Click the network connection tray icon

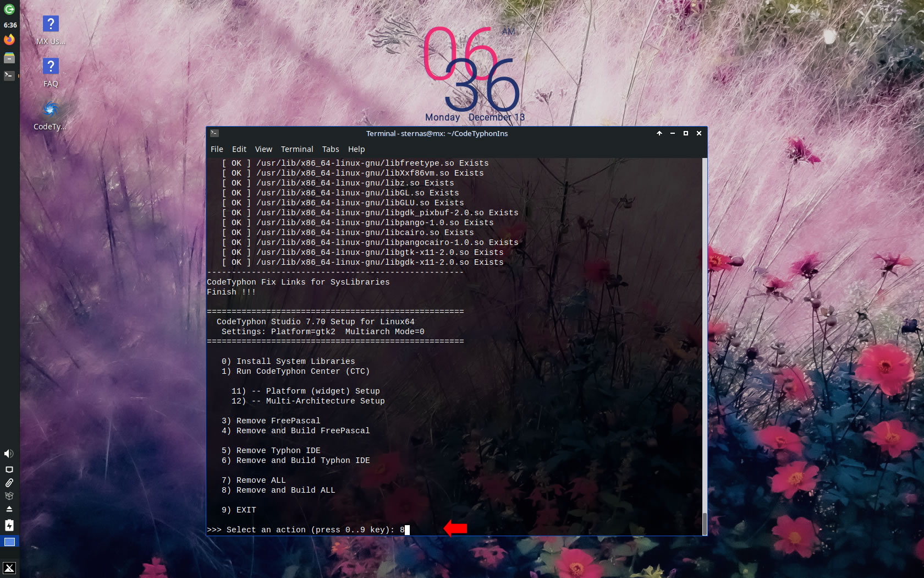(9, 470)
